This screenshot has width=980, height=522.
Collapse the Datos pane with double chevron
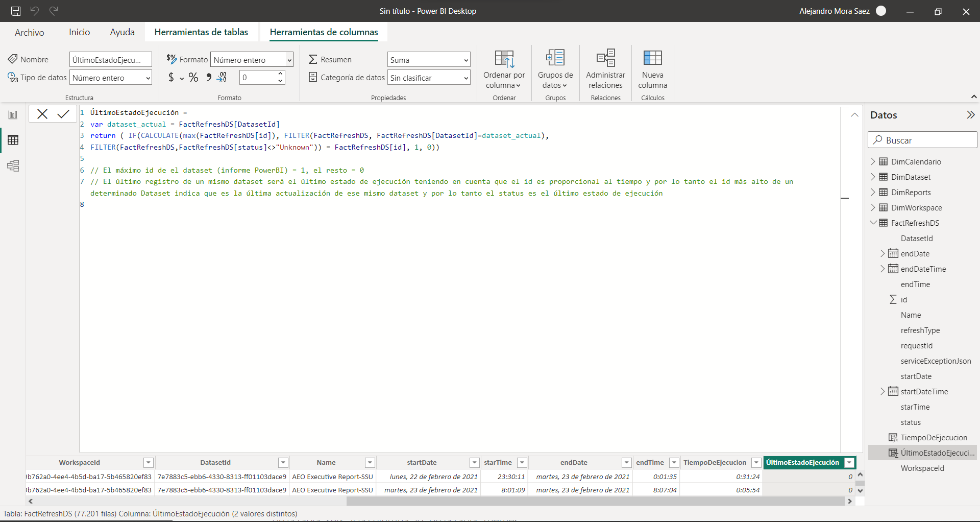click(970, 115)
